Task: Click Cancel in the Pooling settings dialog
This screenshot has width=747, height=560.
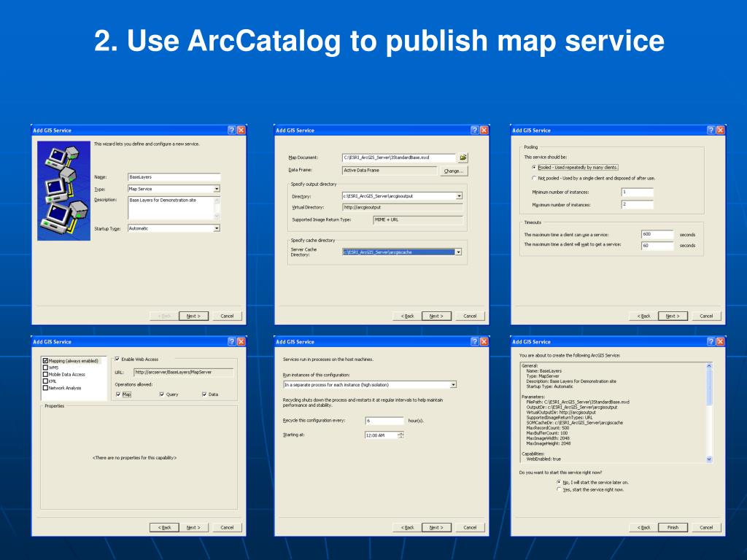Action: [x=706, y=316]
